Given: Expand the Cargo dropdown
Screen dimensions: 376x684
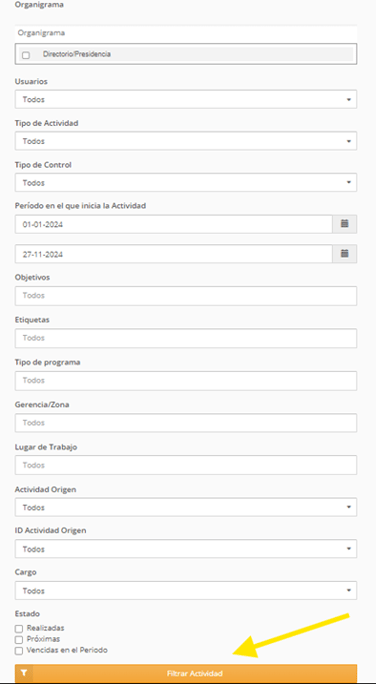Looking at the screenshot, I should (x=186, y=591).
